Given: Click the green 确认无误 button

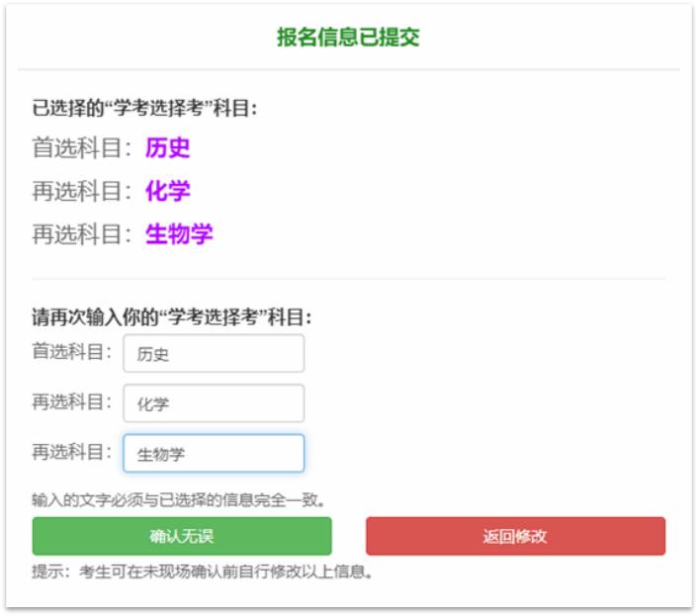Looking at the screenshot, I should point(182,536).
